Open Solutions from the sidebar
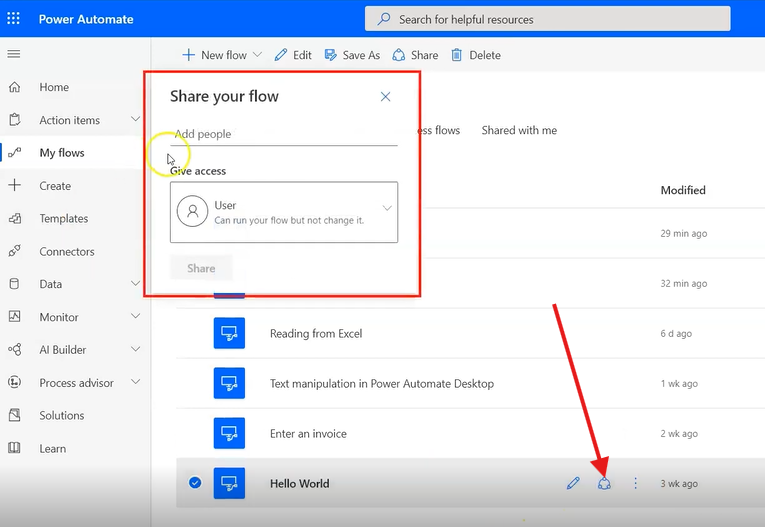The image size is (765, 527). tap(62, 415)
